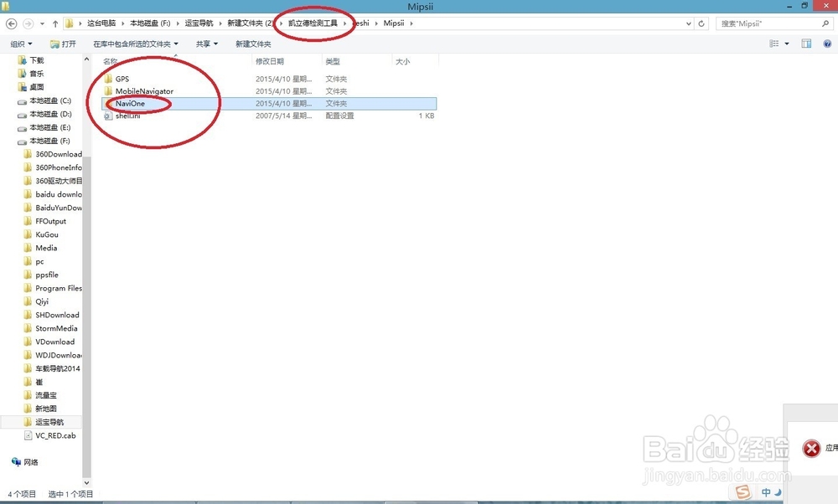
Task: Select the MobileNavigator folder
Action: pos(144,91)
